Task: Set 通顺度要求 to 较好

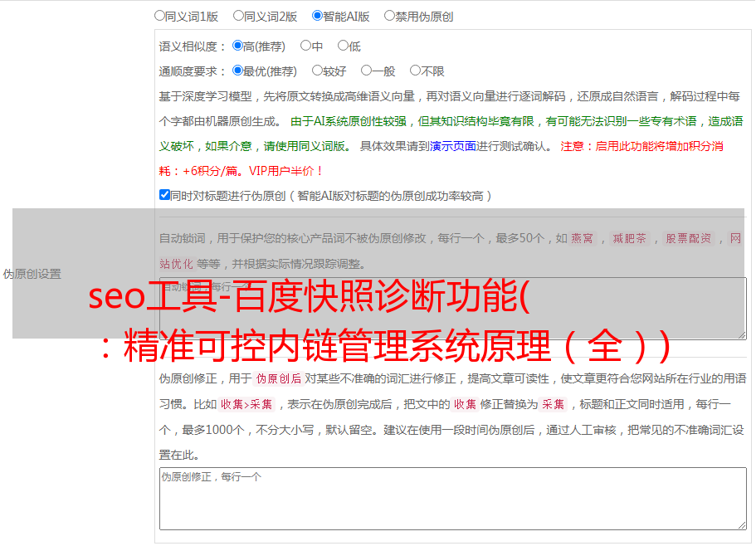Action: click(317, 71)
